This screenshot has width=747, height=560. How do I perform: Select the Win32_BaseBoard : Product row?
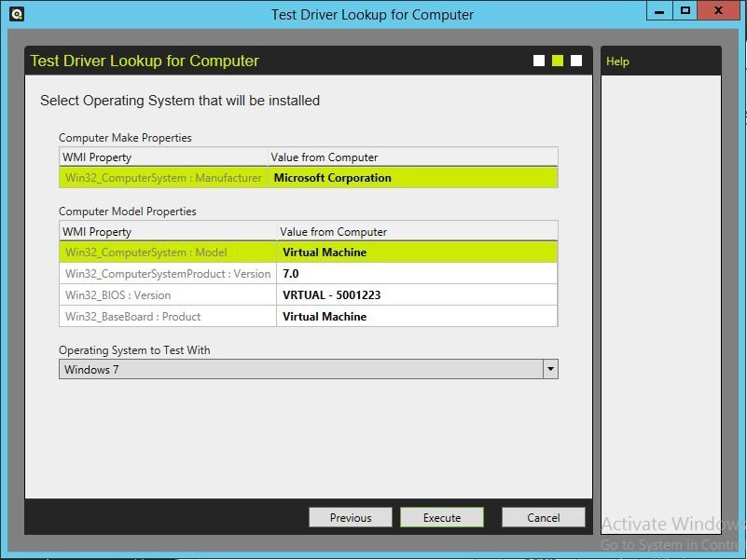[309, 316]
